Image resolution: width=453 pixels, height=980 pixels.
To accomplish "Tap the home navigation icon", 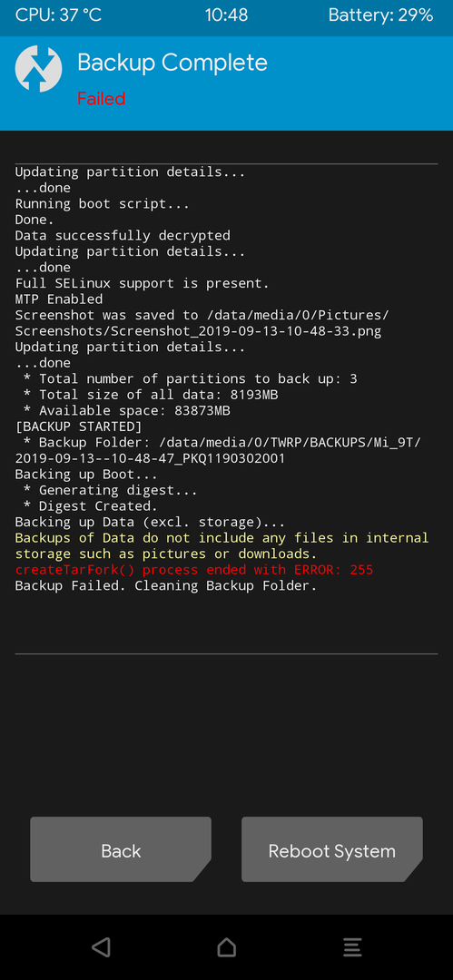I will tap(227, 946).
